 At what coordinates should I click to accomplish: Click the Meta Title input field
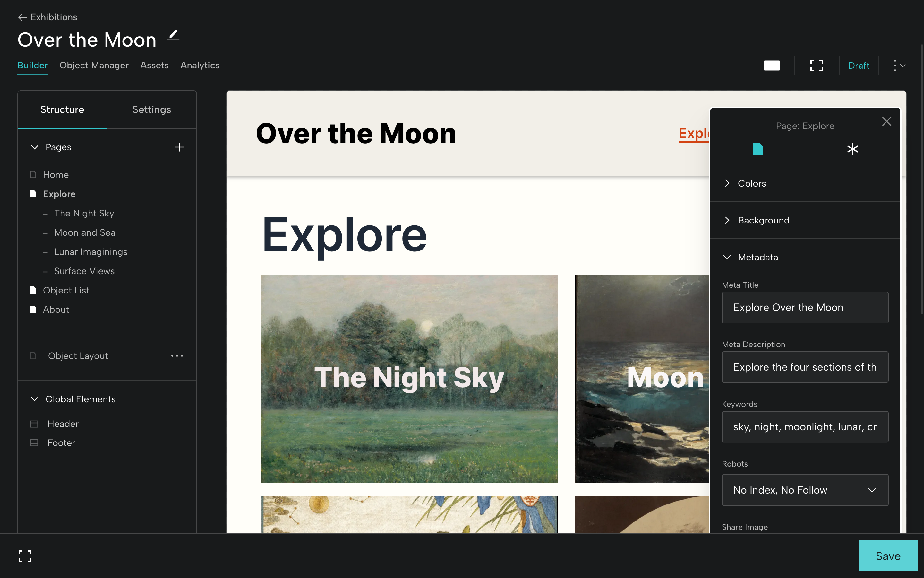(x=805, y=307)
